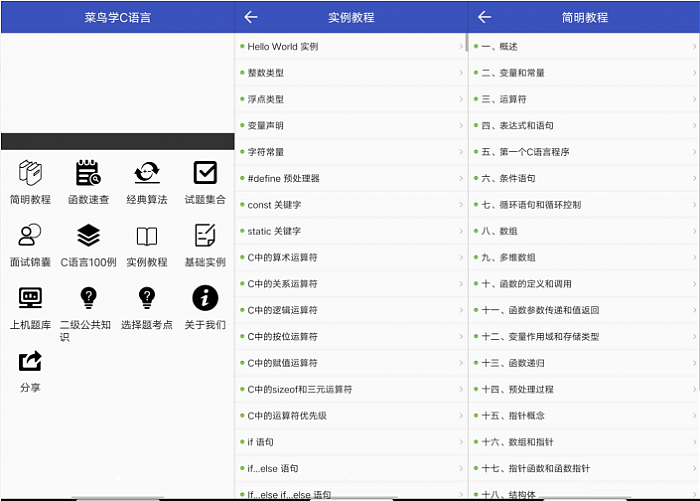Open the #define 预处理器 list entry
700x501 pixels.
(283, 178)
